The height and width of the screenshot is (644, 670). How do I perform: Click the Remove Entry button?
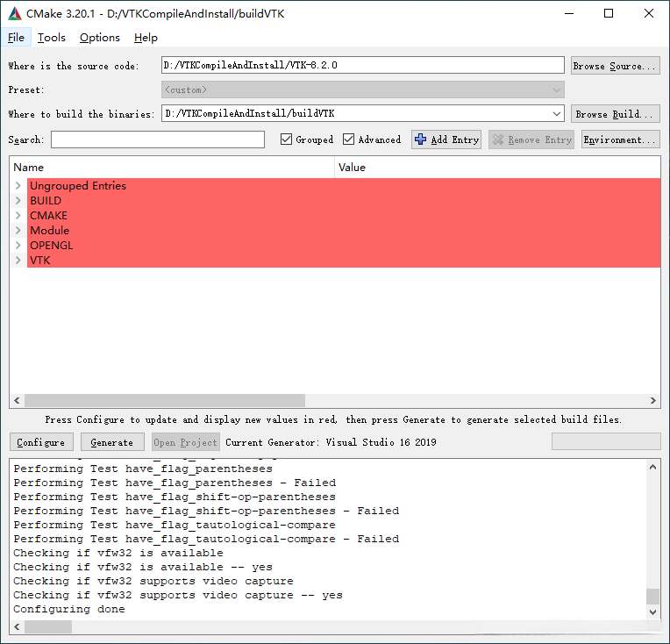[531, 140]
